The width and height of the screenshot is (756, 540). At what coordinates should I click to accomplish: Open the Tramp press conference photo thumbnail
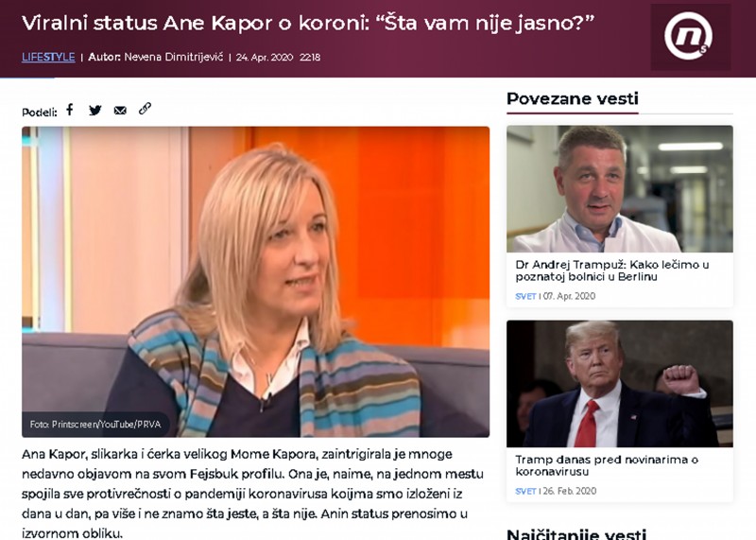coord(620,384)
